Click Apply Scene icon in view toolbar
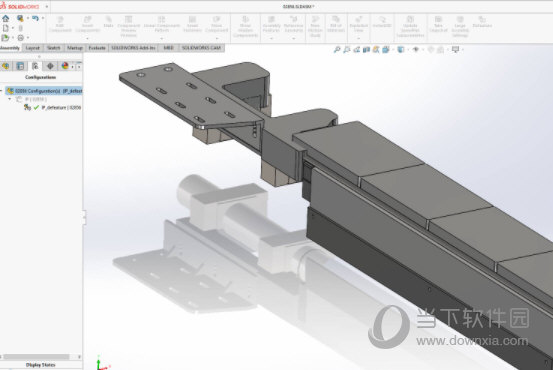 coord(440,50)
